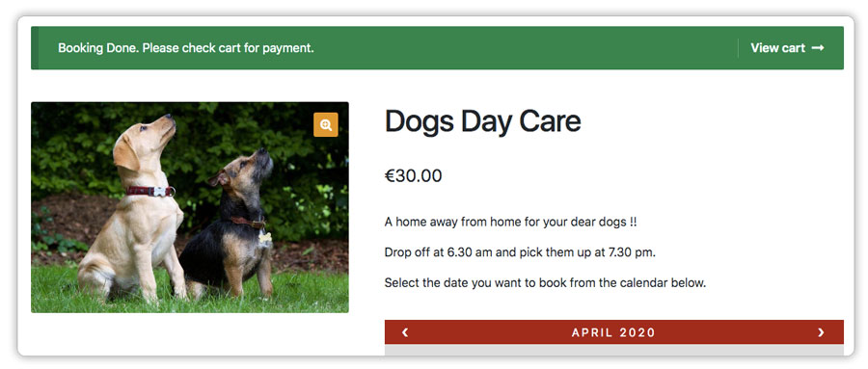The width and height of the screenshot is (868, 369).
Task: Click the €30.00 price text
Action: (x=414, y=176)
